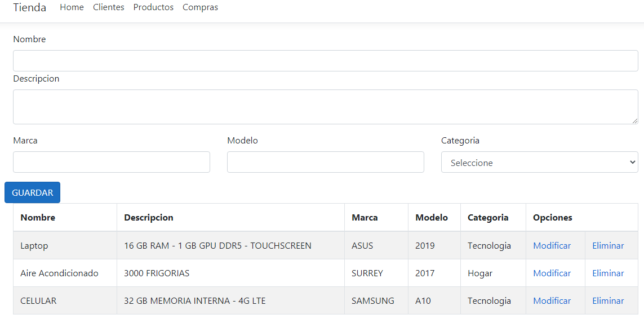The image size is (644, 319).
Task: Eliminar the CELULAR row
Action: [608, 300]
